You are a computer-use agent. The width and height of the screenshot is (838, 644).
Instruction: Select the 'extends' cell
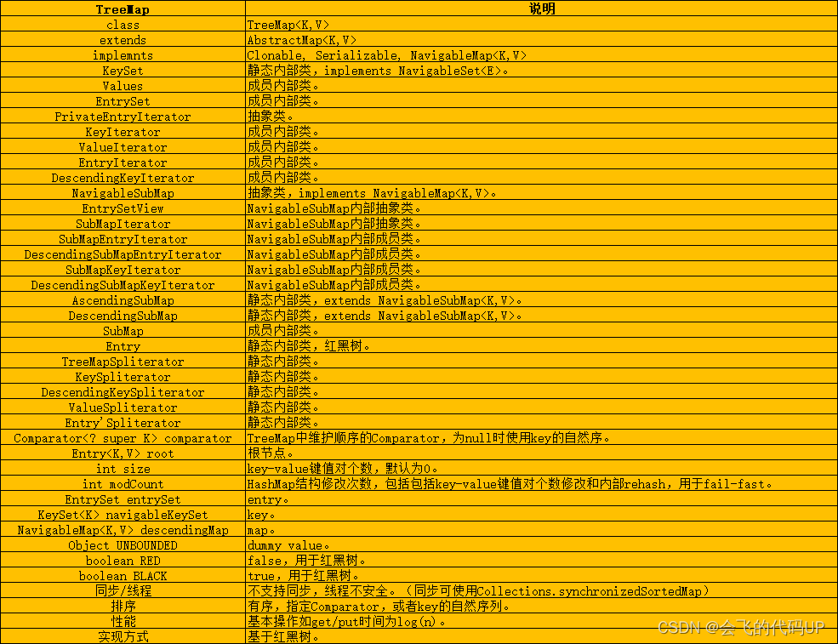tap(123, 40)
